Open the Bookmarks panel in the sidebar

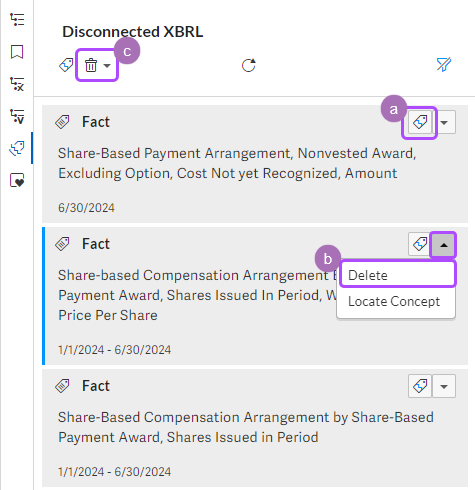click(17, 52)
